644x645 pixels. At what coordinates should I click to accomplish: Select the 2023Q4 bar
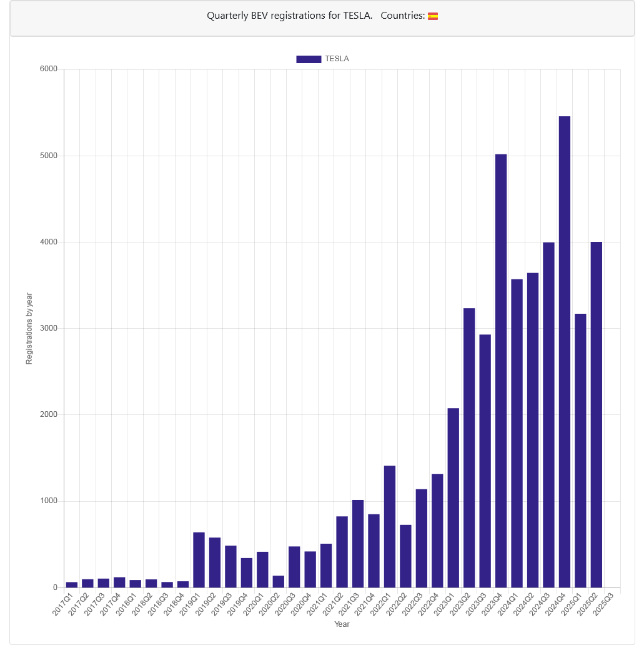[x=501, y=371]
